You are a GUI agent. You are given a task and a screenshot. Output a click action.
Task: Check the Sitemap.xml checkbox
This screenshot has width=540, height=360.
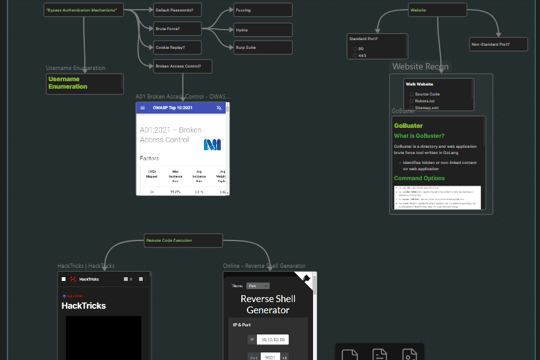[411, 108]
